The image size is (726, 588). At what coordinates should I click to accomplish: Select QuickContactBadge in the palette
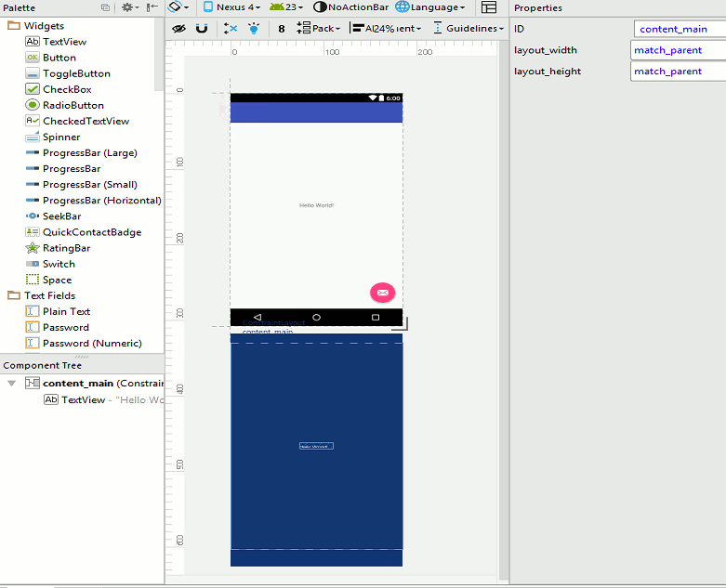pyautogui.click(x=84, y=232)
